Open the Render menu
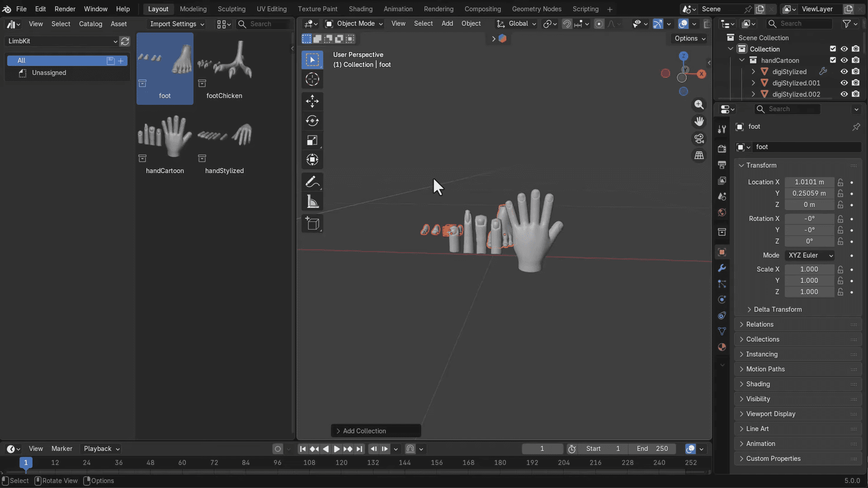Image resolution: width=868 pixels, height=488 pixels. (65, 9)
